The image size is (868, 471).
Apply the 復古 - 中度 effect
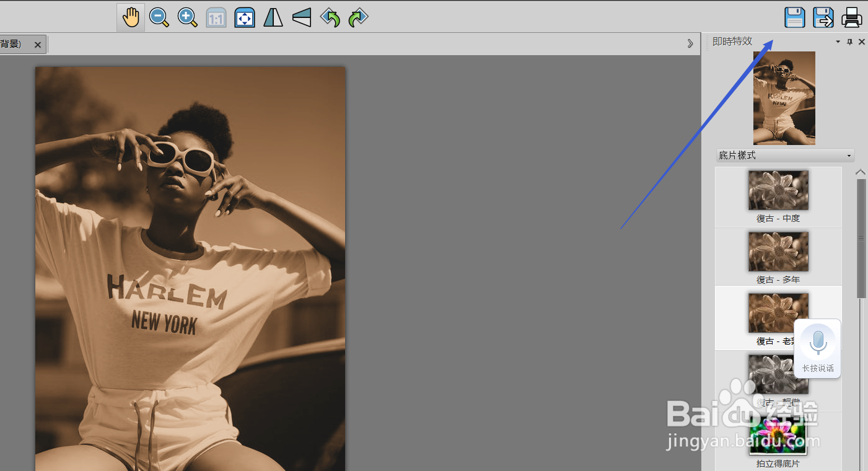click(778, 196)
